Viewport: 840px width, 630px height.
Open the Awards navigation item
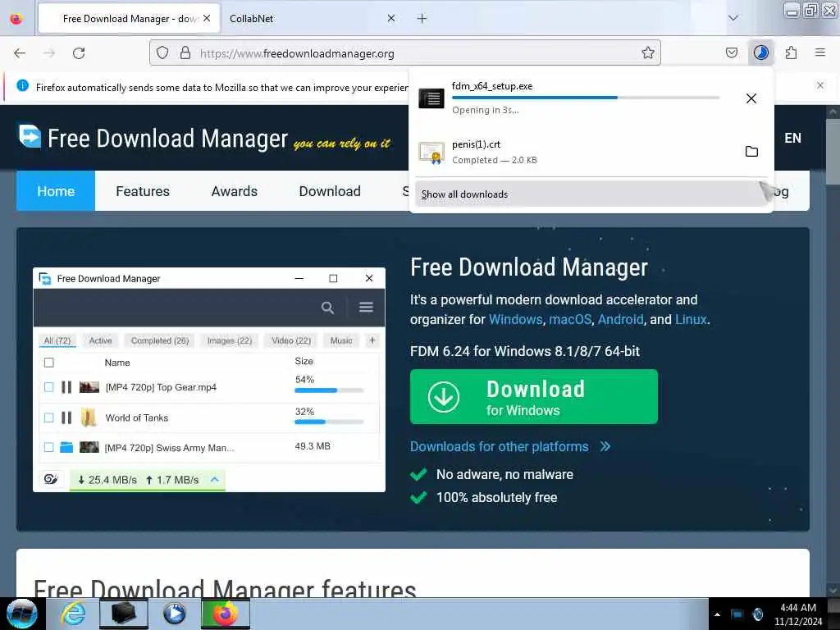tap(234, 191)
